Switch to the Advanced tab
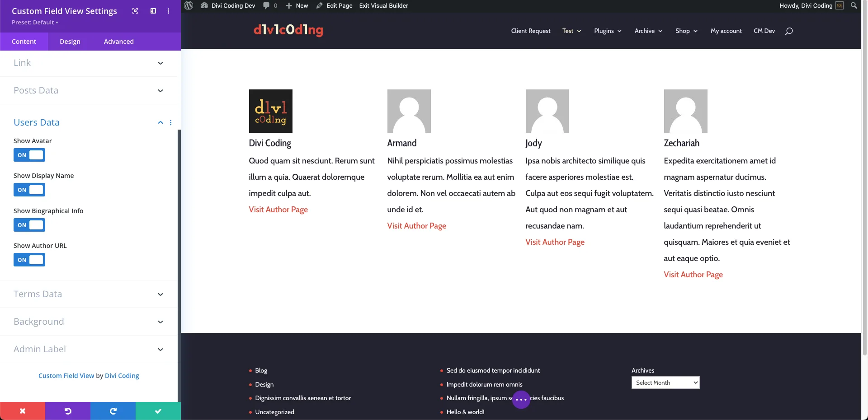The image size is (868, 420). point(119,42)
